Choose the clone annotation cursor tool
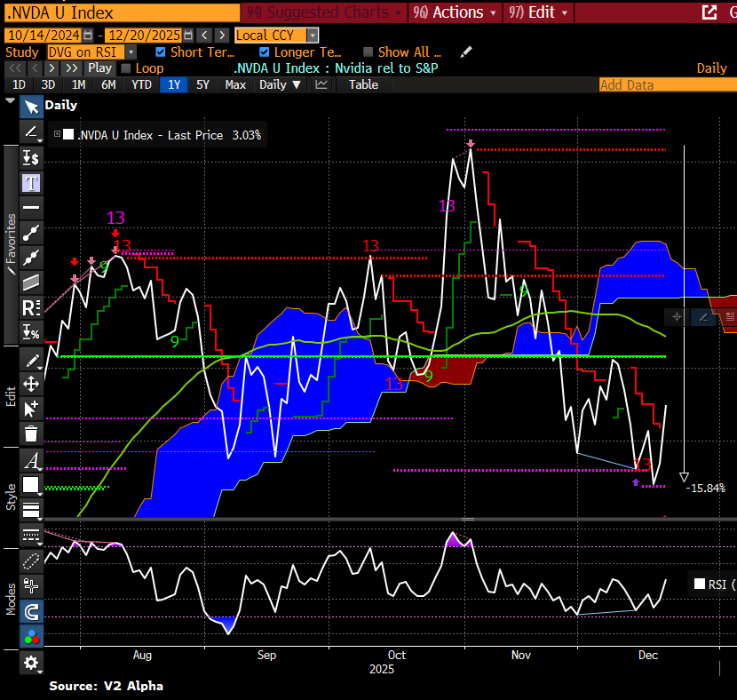The image size is (737, 700). tap(31, 409)
